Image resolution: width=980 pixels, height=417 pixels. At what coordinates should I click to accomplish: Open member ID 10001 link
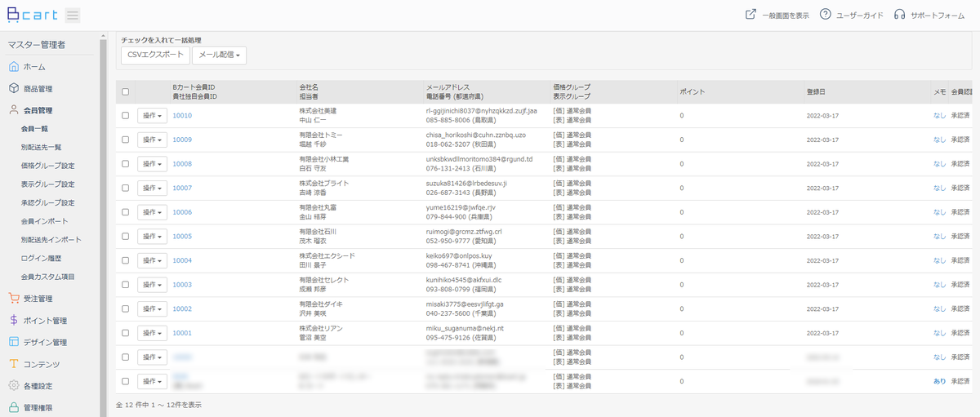point(182,333)
